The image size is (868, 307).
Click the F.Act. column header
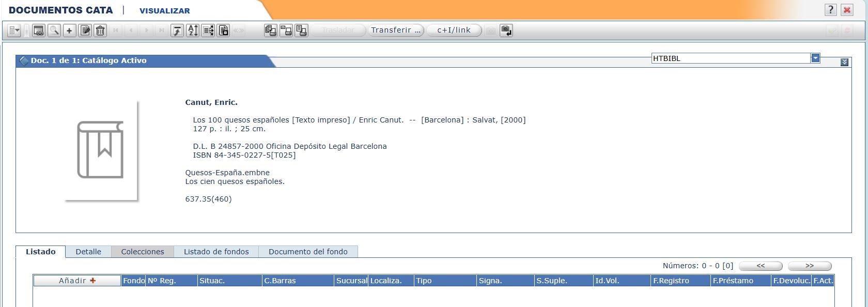pos(823,281)
